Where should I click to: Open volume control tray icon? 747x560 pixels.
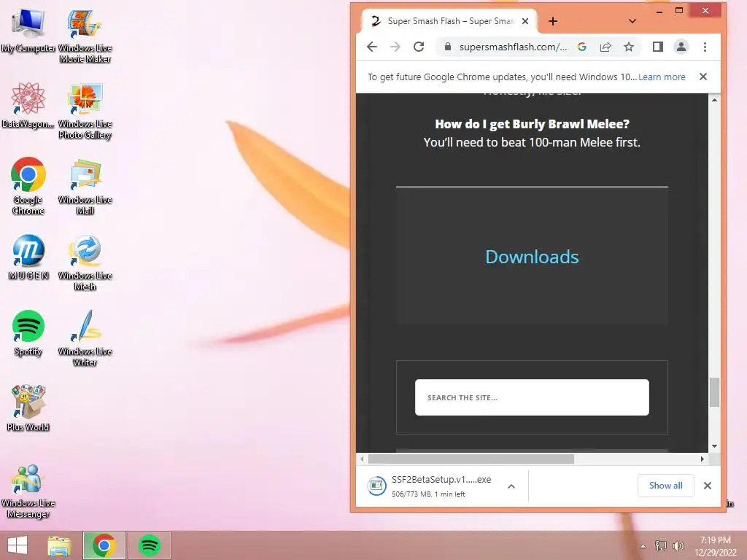pyautogui.click(x=678, y=546)
